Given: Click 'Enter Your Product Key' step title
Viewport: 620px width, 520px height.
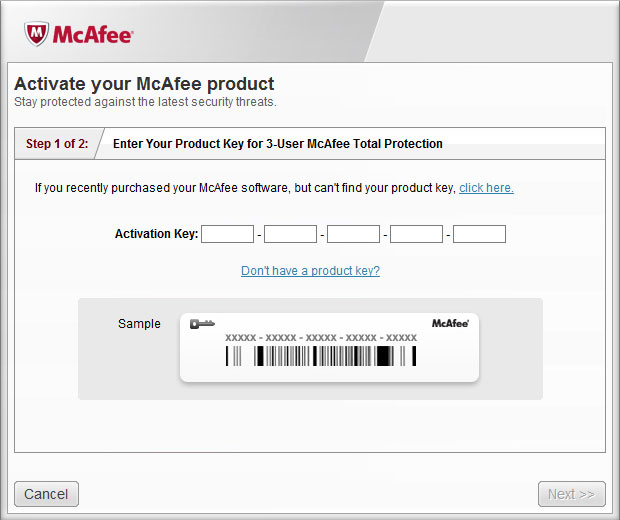Looking at the screenshot, I should point(278,144).
